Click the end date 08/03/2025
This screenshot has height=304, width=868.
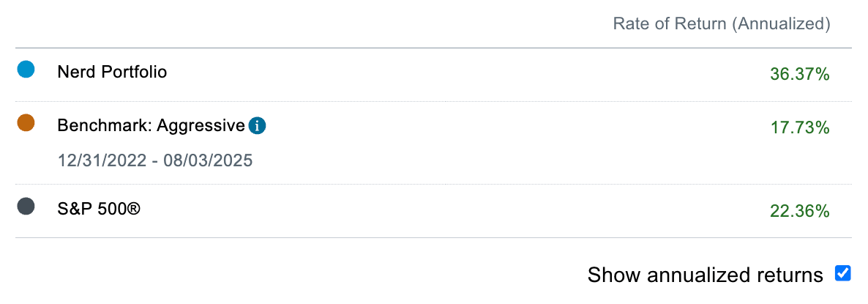pyautogui.click(x=208, y=160)
